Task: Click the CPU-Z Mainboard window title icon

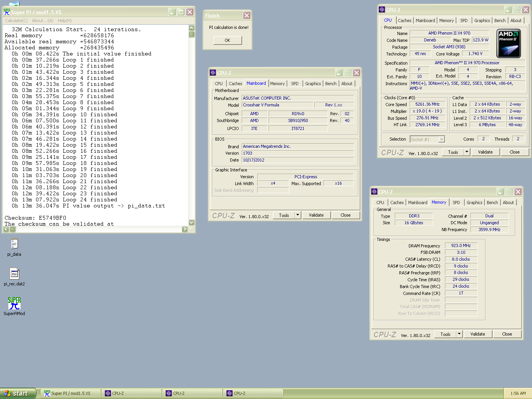Action: [x=213, y=73]
